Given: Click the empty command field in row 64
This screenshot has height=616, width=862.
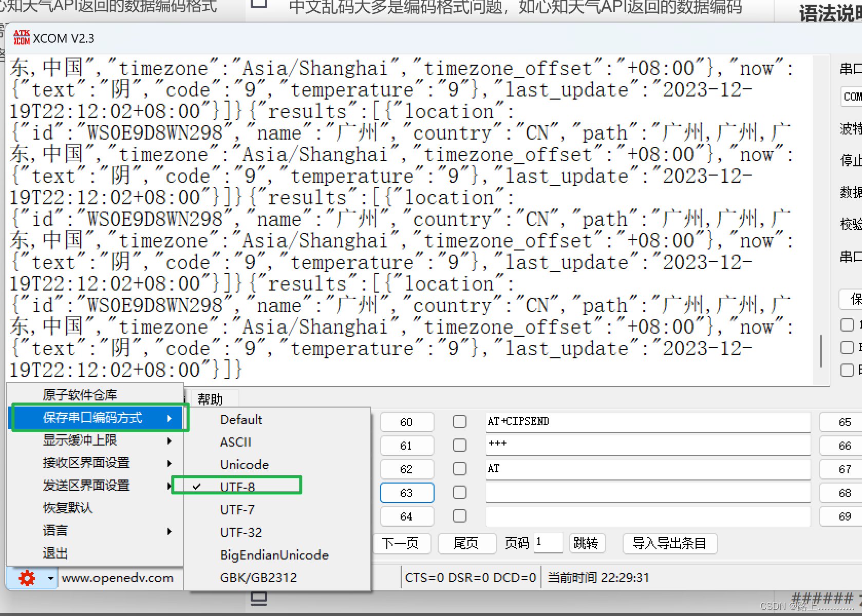Looking at the screenshot, I should click(648, 516).
